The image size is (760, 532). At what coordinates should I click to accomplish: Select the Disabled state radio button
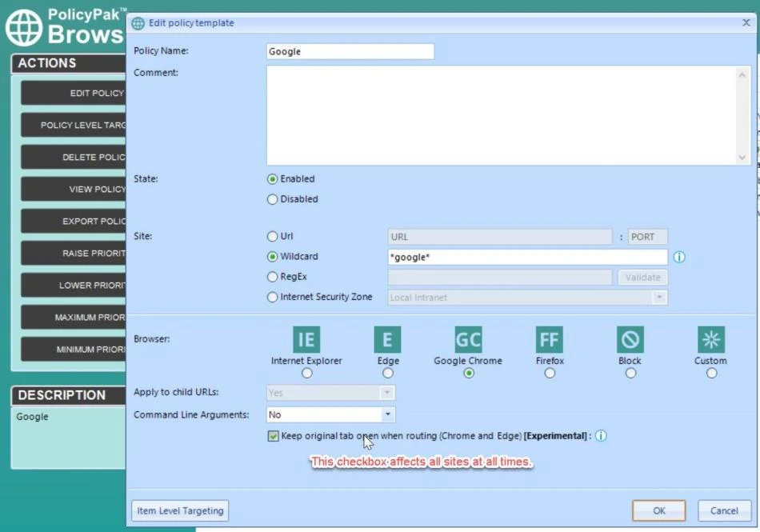[x=273, y=199]
